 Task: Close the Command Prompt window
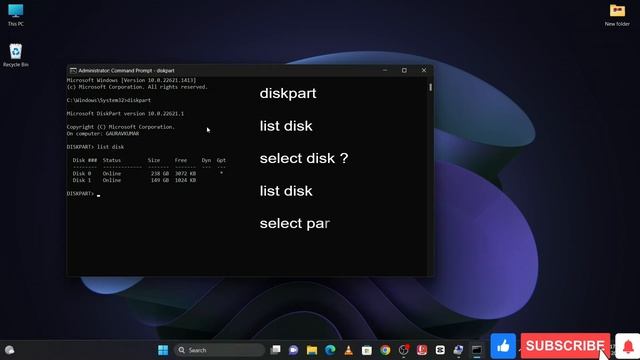424,70
